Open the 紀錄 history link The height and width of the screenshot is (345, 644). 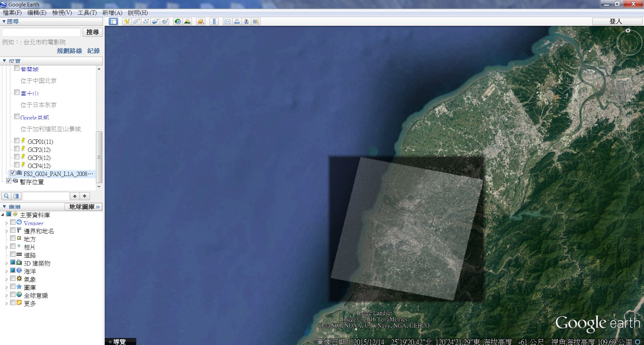[x=94, y=51]
